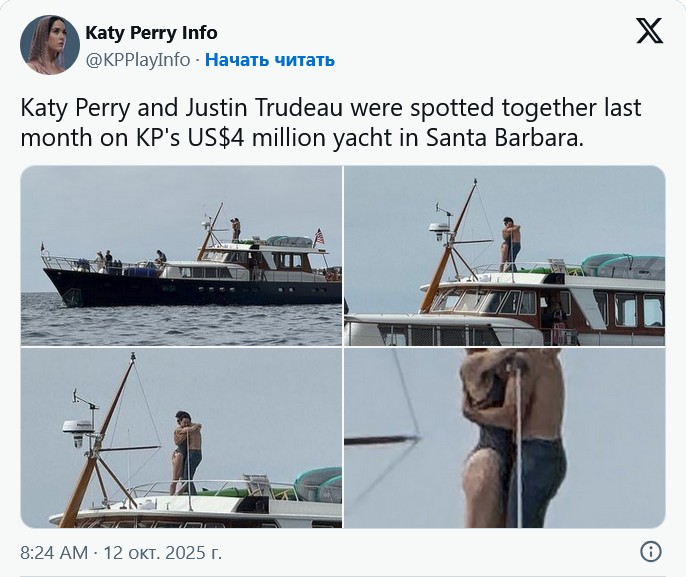Click the Katy Perry Info display name
The image size is (686, 577).
(151, 34)
